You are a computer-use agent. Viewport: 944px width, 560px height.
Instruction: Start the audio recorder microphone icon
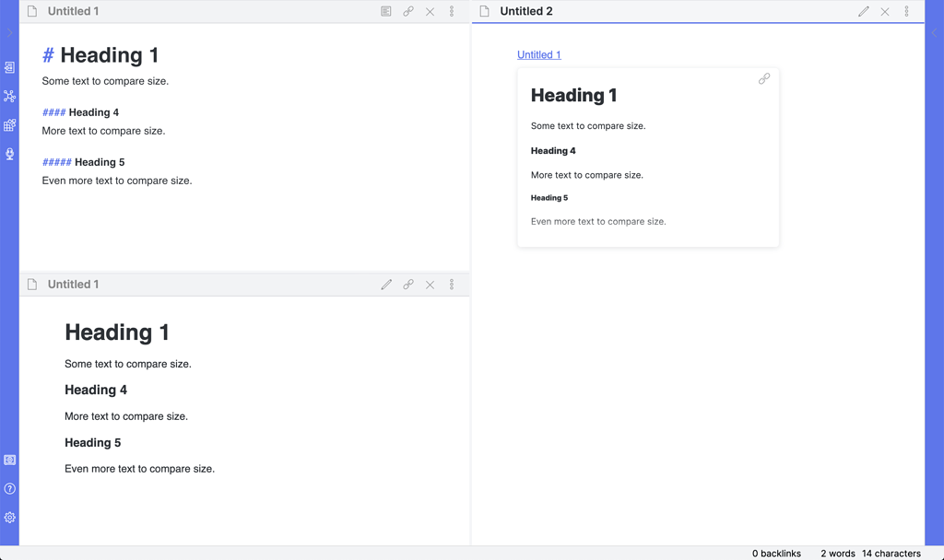click(x=9, y=154)
